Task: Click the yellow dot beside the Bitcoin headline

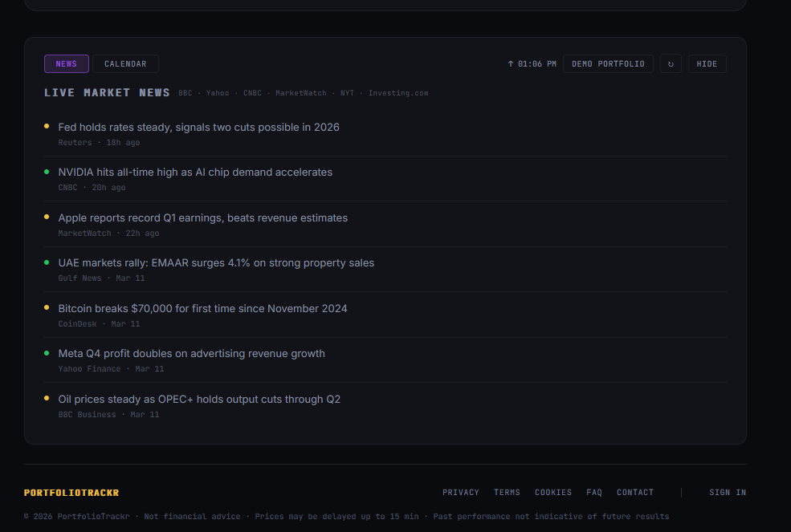Action: [x=48, y=307]
